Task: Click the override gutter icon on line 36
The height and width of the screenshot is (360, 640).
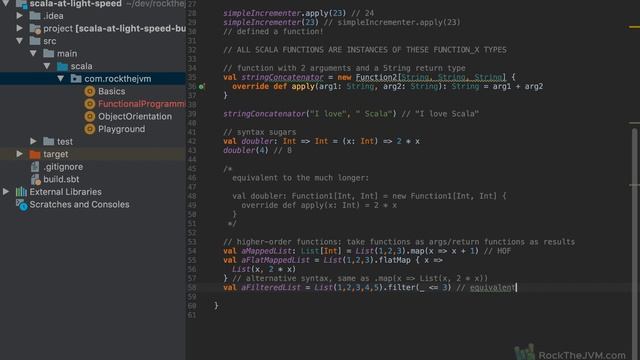Action: click(x=201, y=87)
